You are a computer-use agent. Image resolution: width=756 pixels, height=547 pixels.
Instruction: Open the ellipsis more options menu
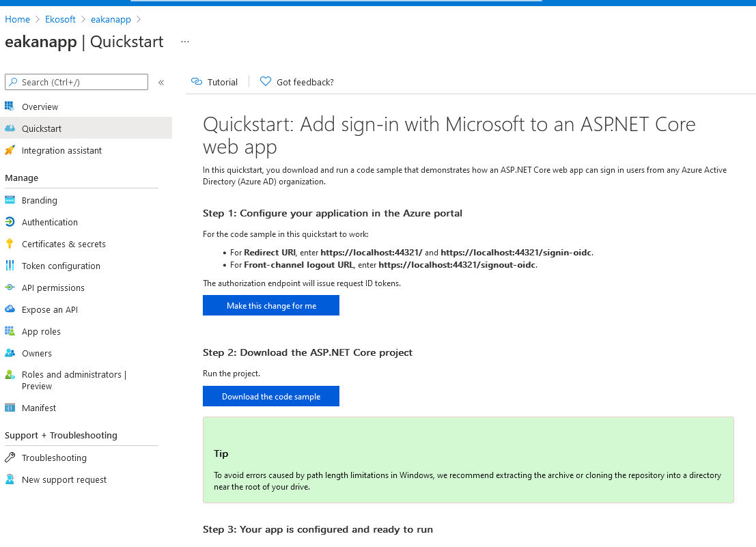point(184,42)
